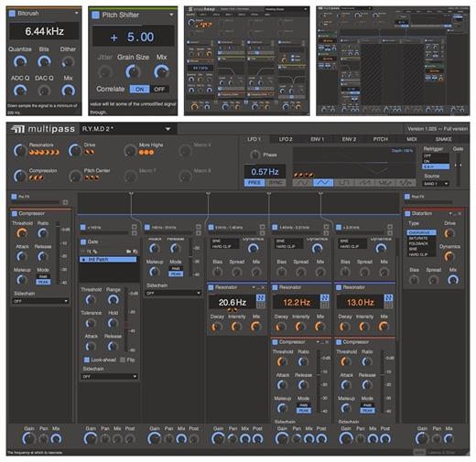Toggle the Distortion module enable square
Viewport: 476px width, 462px height.
coord(407,214)
